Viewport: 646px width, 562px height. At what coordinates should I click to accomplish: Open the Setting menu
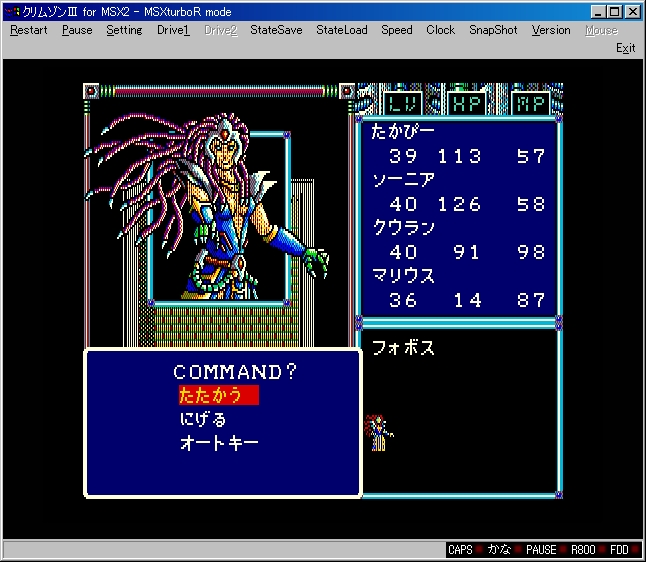pyautogui.click(x=124, y=30)
